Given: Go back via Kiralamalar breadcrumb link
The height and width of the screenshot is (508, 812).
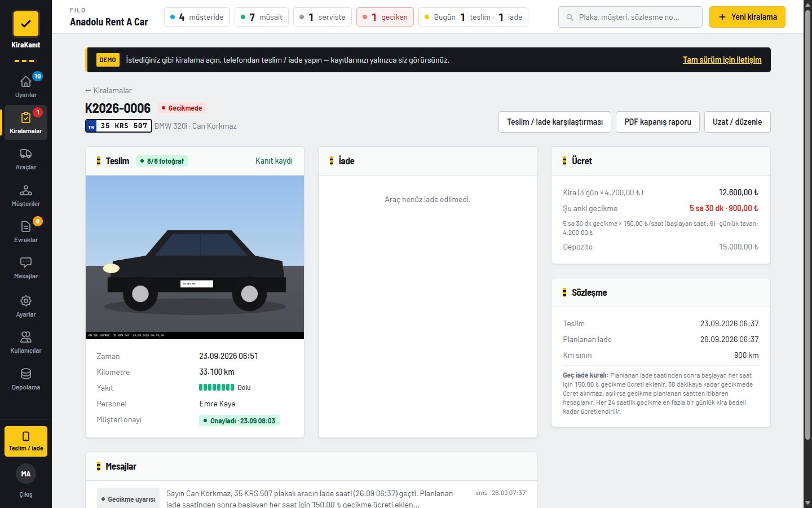Looking at the screenshot, I should pos(108,90).
